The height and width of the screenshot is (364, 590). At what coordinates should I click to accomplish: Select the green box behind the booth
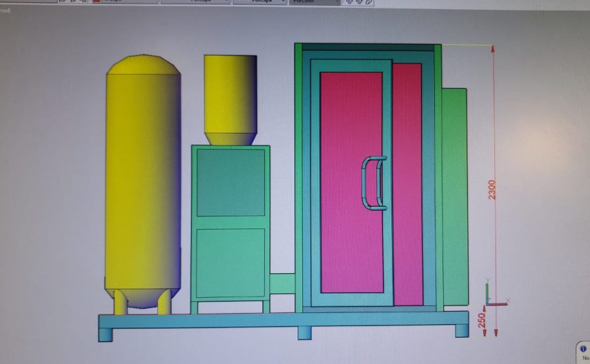455,196
